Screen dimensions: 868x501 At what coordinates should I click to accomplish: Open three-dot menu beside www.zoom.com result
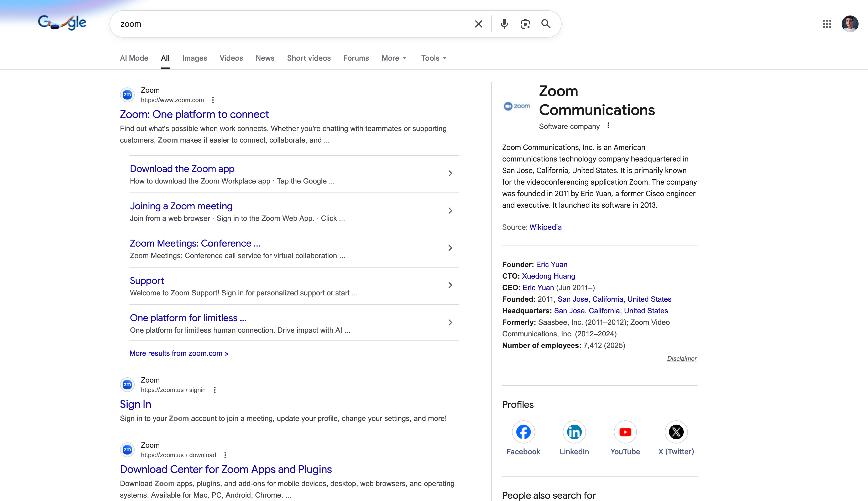tap(213, 100)
